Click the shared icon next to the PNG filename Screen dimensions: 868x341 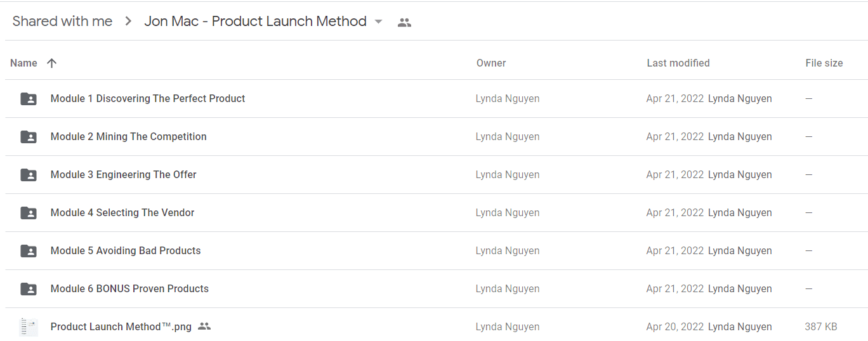click(x=204, y=326)
